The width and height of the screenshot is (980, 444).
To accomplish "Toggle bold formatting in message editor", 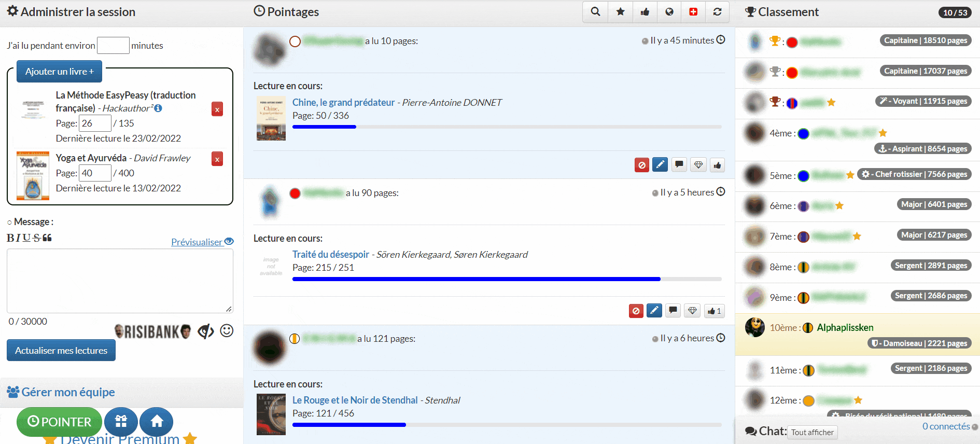I will click(10, 238).
